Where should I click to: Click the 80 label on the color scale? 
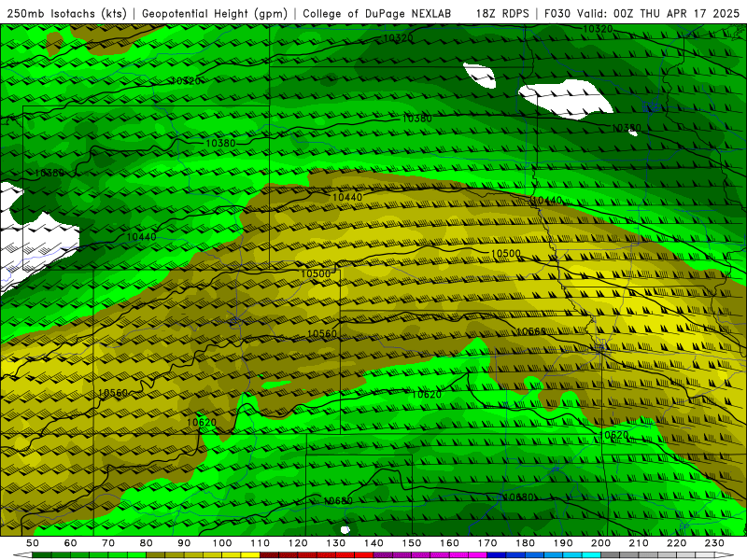coord(146,543)
